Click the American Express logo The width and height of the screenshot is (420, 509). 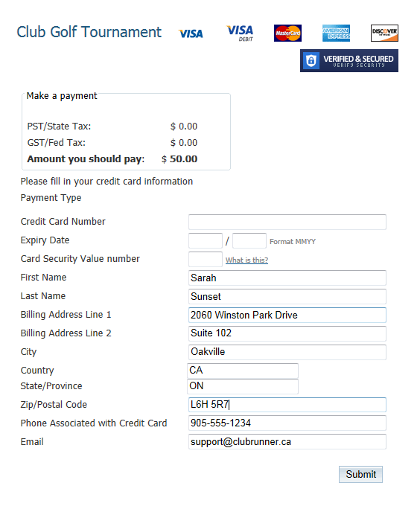(x=336, y=33)
